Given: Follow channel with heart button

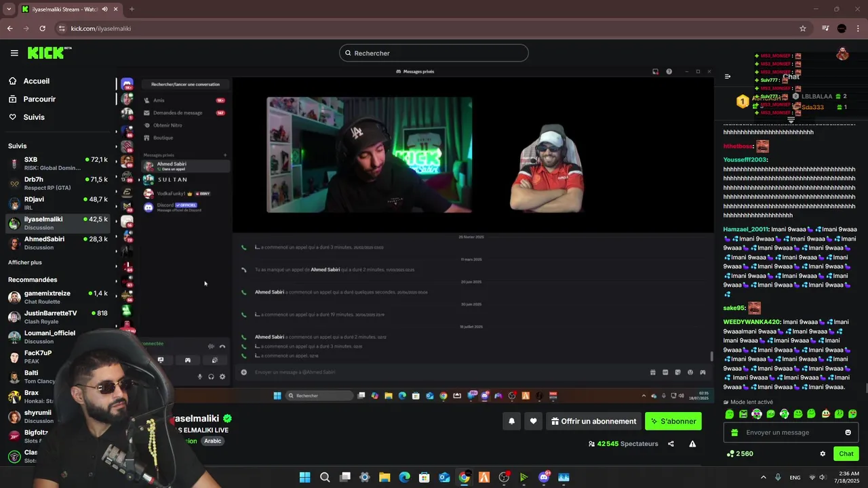Looking at the screenshot, I should pyautogui.click(x=533, y=421).
